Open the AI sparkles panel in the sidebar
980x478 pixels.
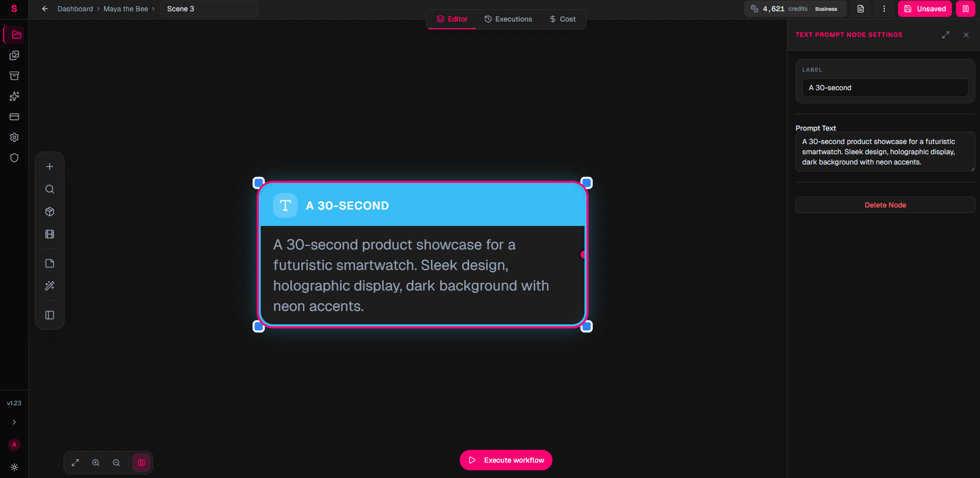click(14, 96)
